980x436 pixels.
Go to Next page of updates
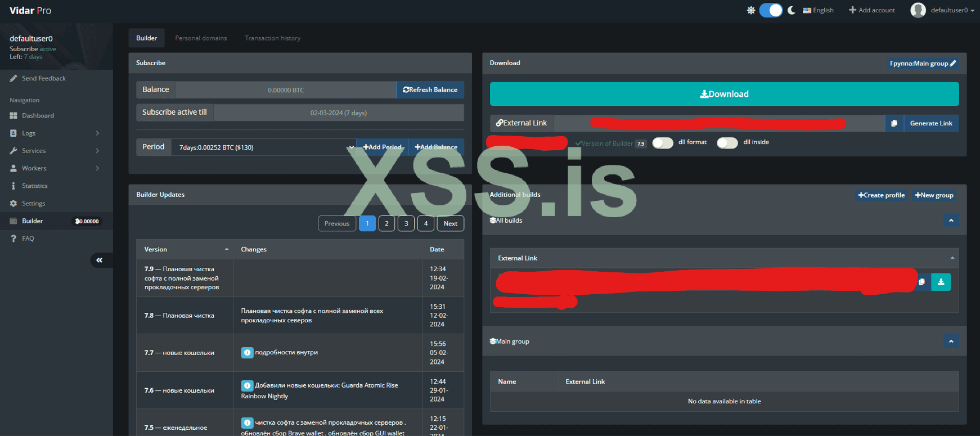tap(451, 223)
